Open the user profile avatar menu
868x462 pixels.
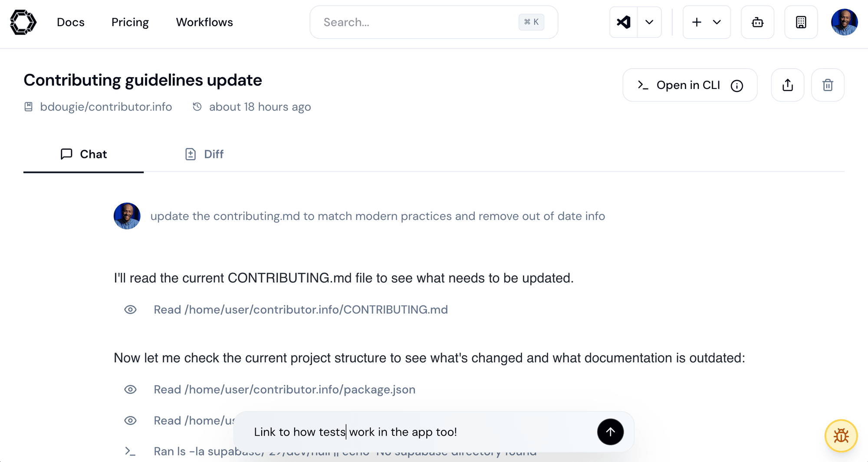coord(844,22)
